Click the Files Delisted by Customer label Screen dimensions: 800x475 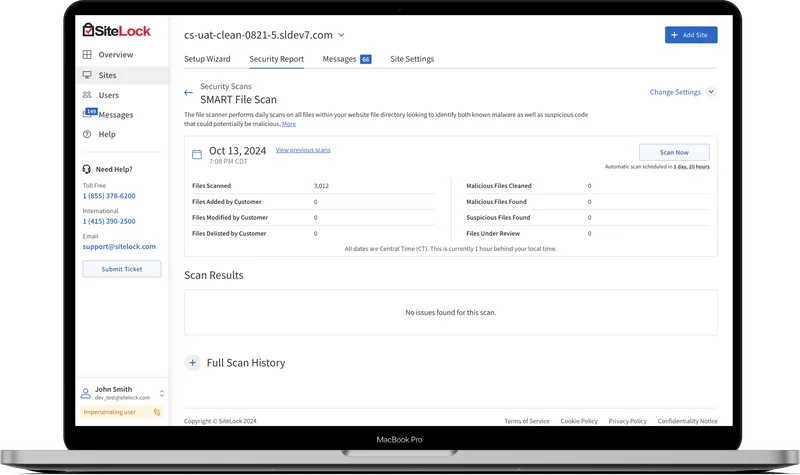[x=229, y=234]
